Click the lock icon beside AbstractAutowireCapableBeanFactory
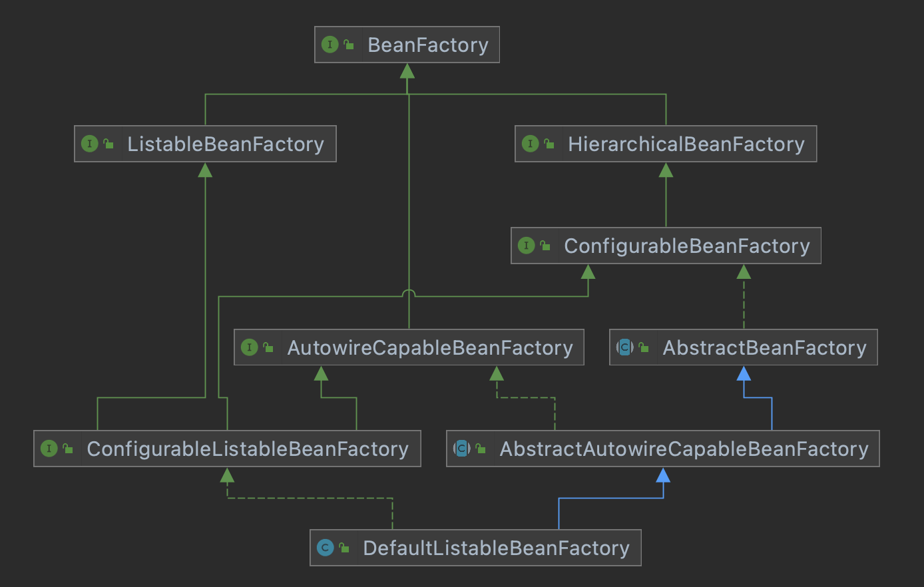This screenshot has height=587, width=924. 481,449
